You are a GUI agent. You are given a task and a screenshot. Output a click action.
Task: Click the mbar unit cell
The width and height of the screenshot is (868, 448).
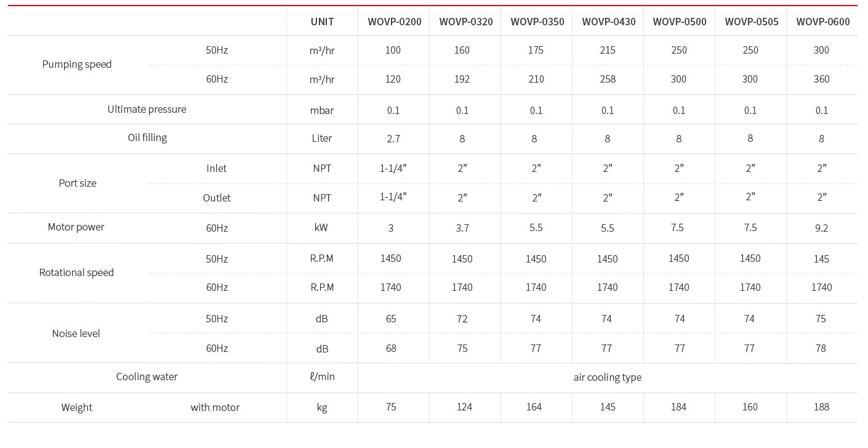(322, 110)
